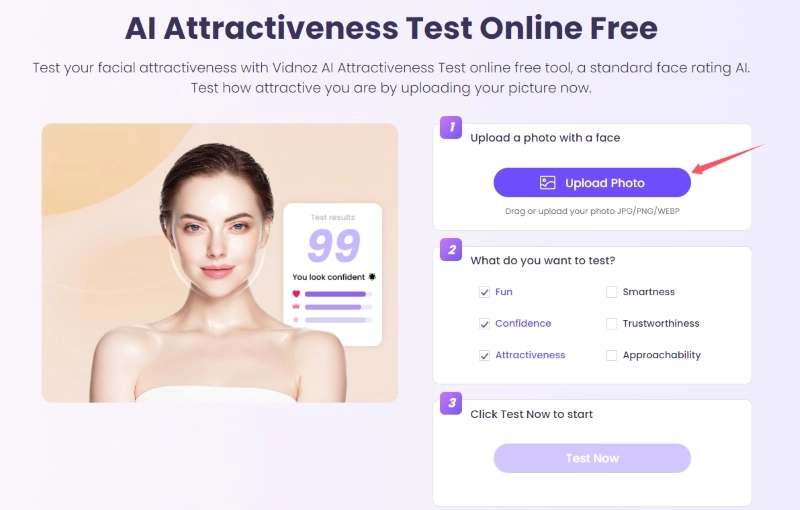Click the 'Drag or upload your photo' text area

point(592,211)
